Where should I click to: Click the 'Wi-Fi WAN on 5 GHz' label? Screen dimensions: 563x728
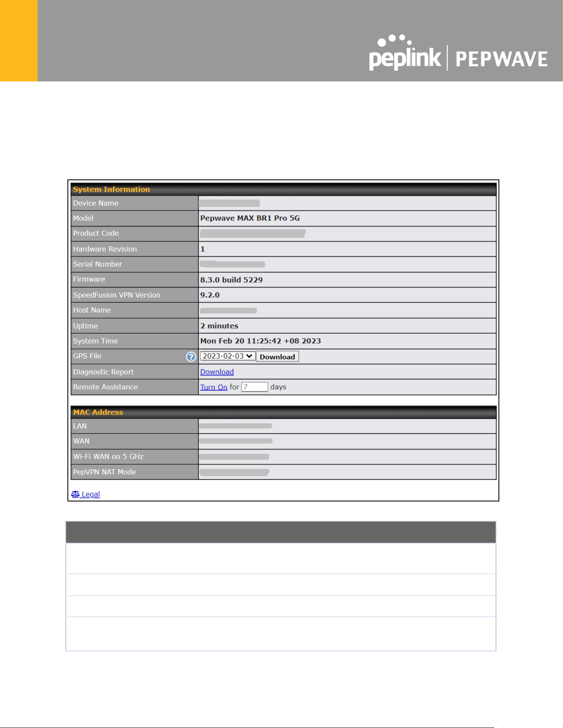pyautogui.click(x=108, y=456)
